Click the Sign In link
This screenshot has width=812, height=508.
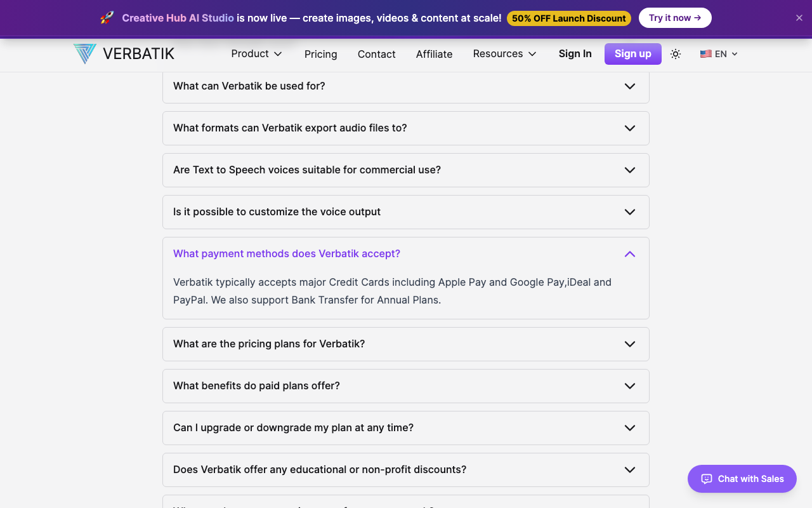[575, 54]
